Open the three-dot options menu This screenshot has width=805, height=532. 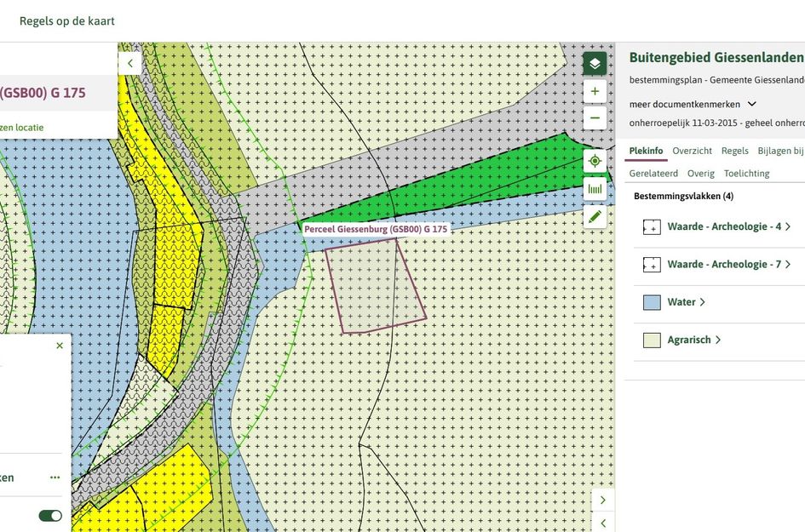coord(55,478)
